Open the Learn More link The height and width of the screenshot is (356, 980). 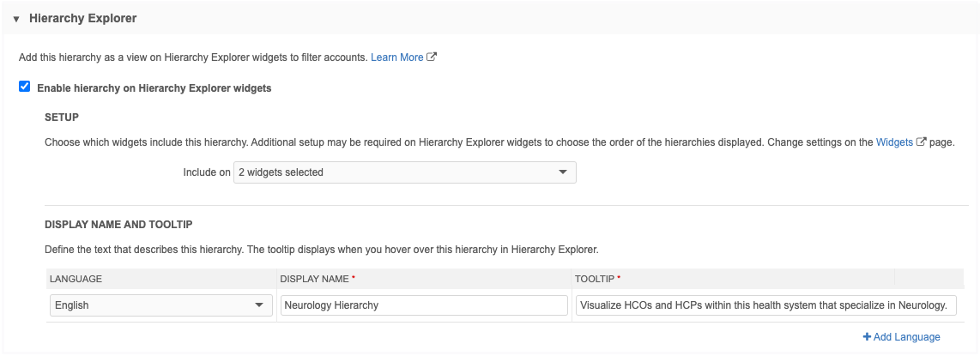tap(396, 57)
